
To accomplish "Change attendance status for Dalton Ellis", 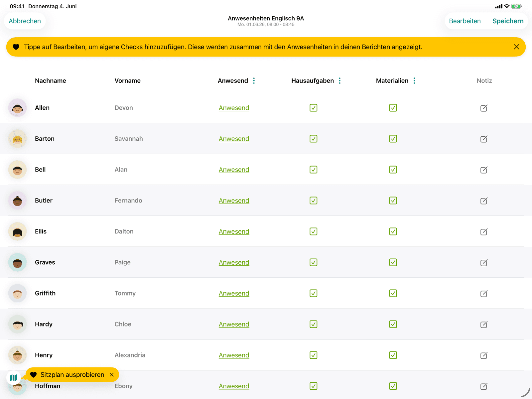I will 234,231.
